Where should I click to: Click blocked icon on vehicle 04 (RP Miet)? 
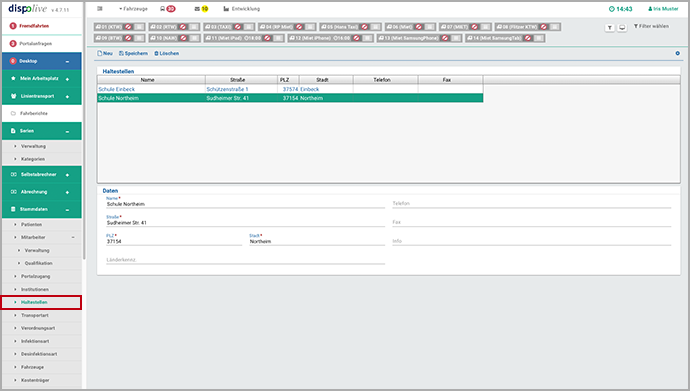(299, 27)
